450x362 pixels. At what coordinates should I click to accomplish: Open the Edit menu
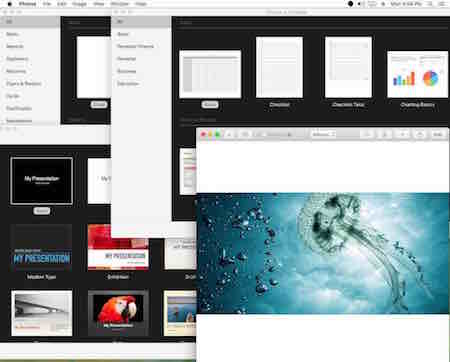(62, 4)
